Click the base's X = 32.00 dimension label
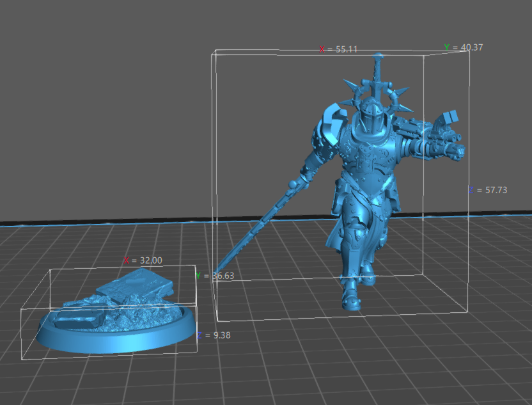 tap(143, 260)
